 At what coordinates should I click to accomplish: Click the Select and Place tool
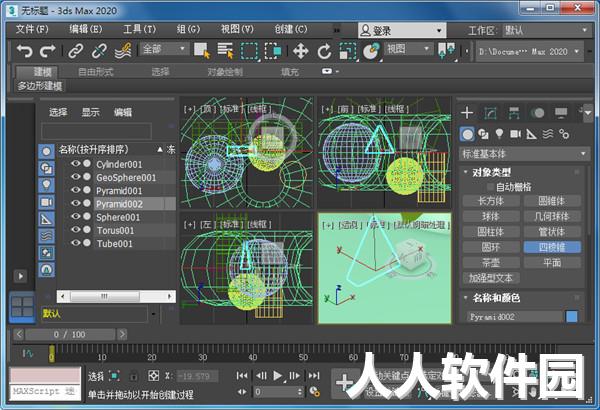point(371,51)
